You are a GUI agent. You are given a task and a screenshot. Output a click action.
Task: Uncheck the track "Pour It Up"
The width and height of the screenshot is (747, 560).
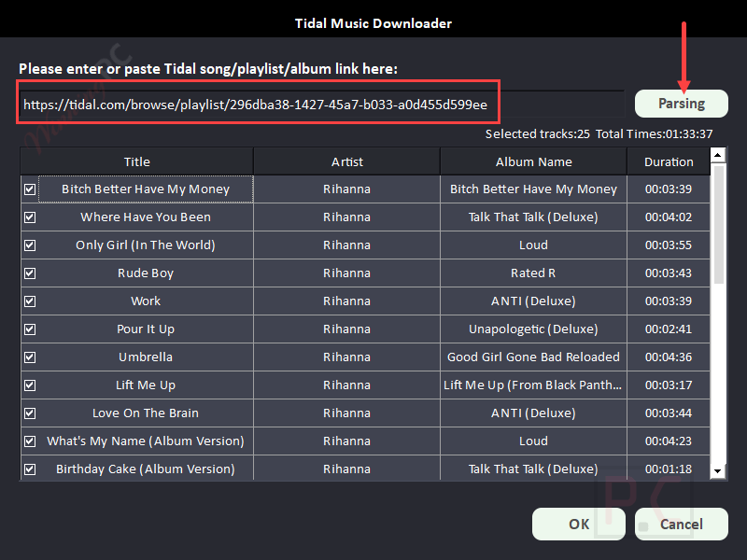pos(29,329)
